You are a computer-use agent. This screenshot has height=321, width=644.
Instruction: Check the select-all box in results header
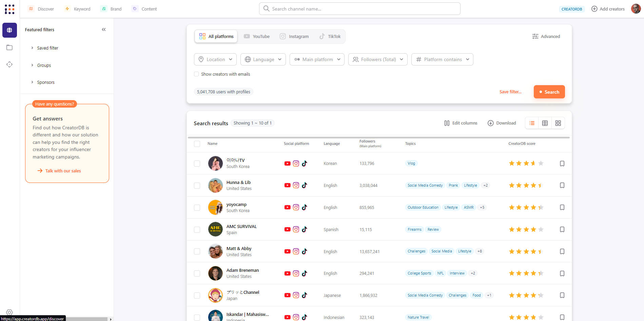(197, 144)
